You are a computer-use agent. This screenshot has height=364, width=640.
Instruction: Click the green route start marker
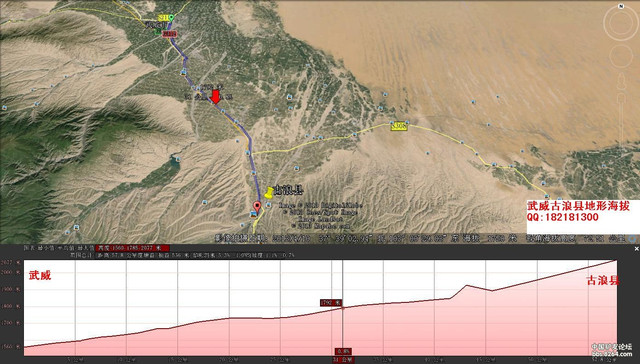point(171,18)
